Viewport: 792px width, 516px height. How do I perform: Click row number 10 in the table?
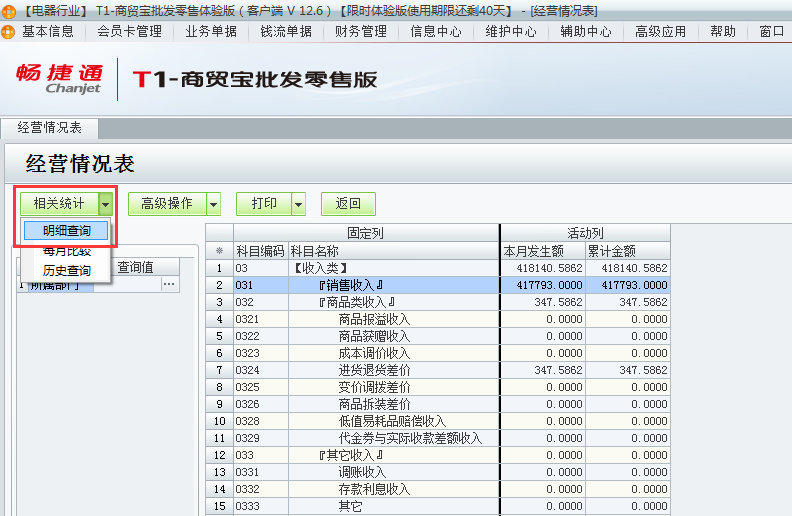point(219,421)
